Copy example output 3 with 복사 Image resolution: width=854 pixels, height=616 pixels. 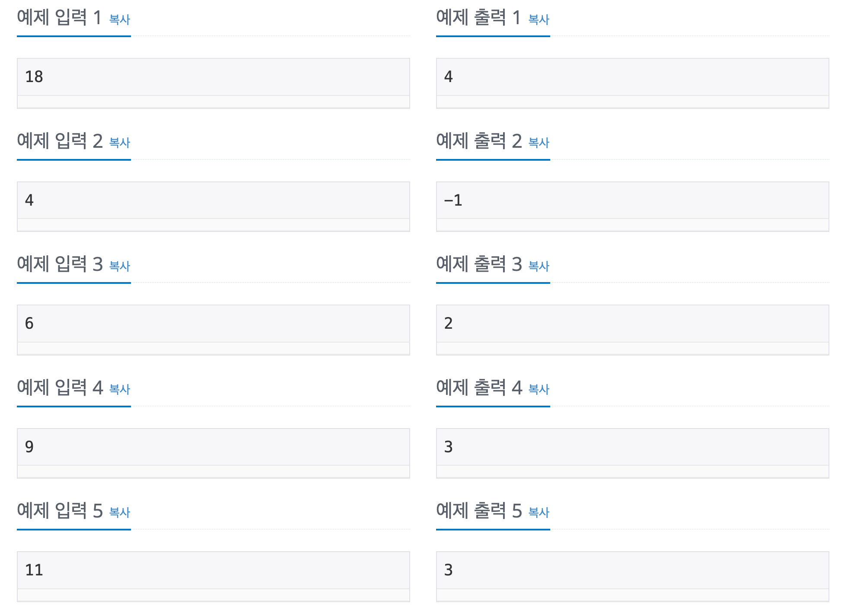[539, 266]
